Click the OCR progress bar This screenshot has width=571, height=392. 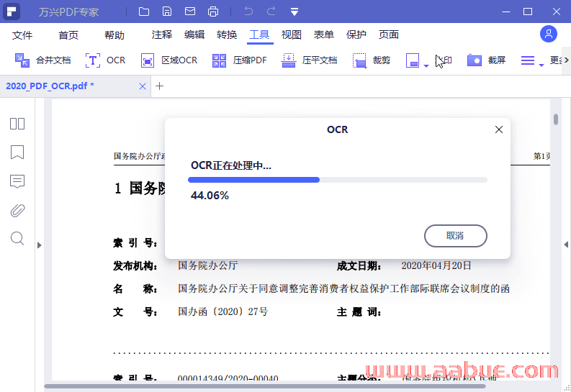337,180
